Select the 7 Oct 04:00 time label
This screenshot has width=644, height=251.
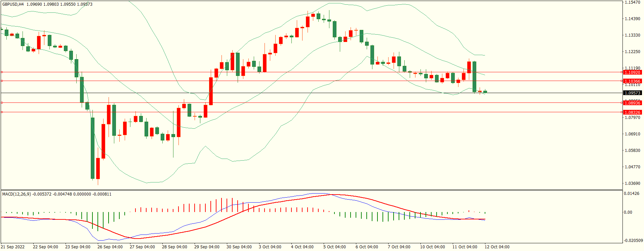pos(399,247)
